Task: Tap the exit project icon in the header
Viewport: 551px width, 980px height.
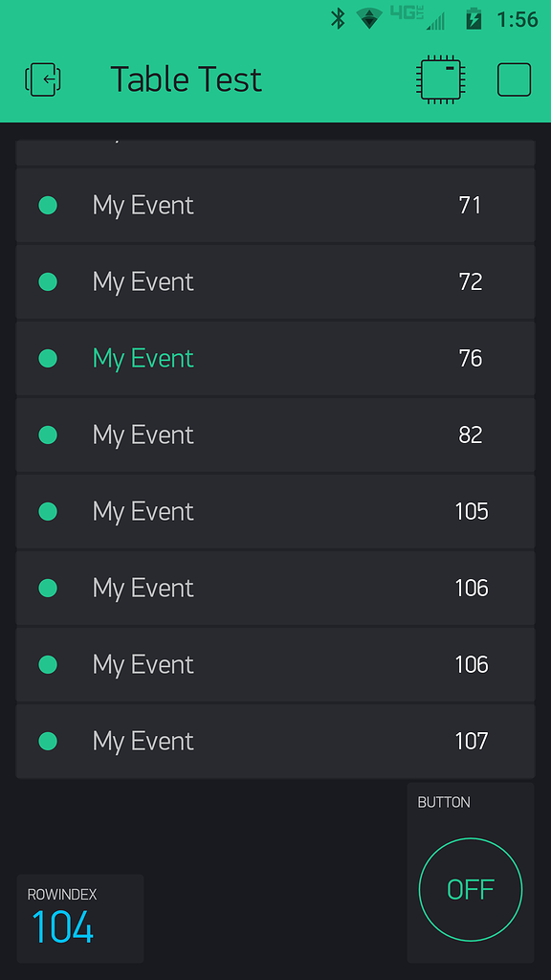Action: [43, 79]
